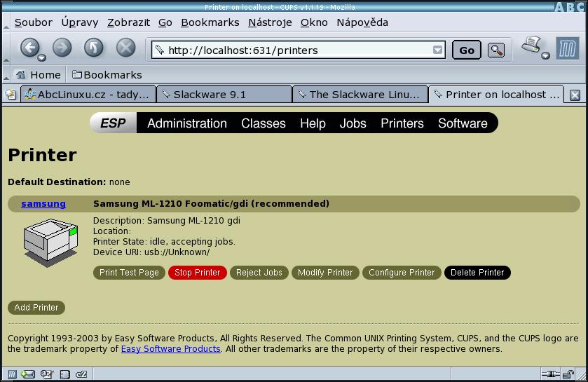Collapse the personal toolbar using its grippy

click(x=6, y=74)
